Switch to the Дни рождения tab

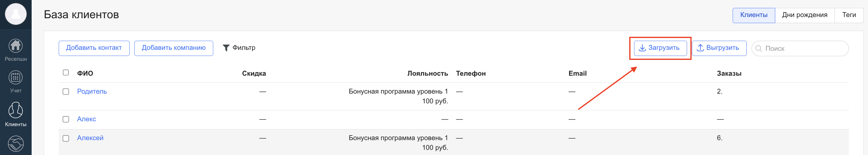coord(804,15)
